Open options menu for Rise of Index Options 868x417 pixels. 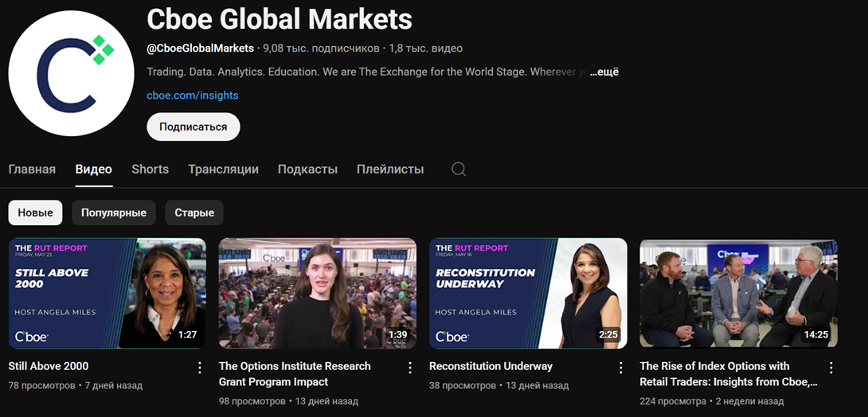pyautogui.click(x=831, y=368)
